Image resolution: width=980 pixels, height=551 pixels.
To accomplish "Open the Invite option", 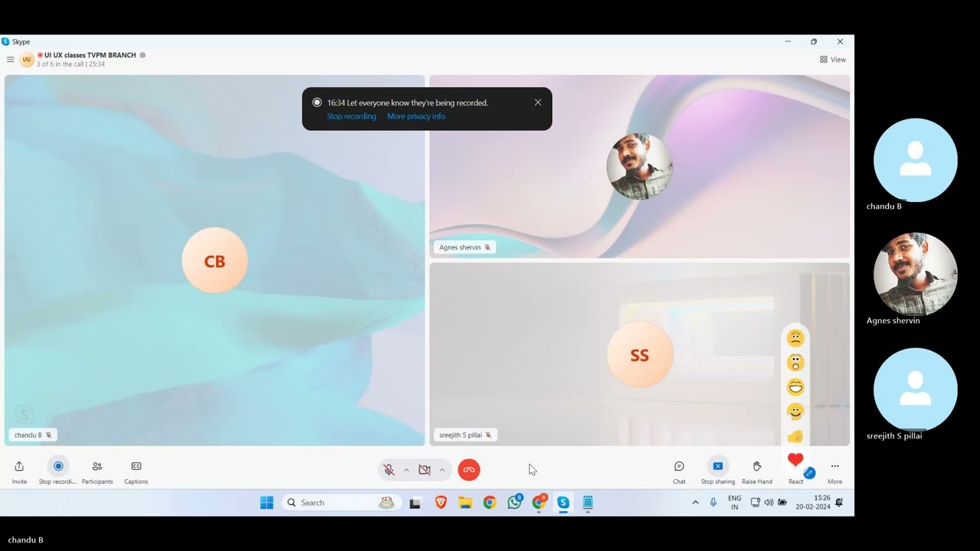I will pos(19,471).
